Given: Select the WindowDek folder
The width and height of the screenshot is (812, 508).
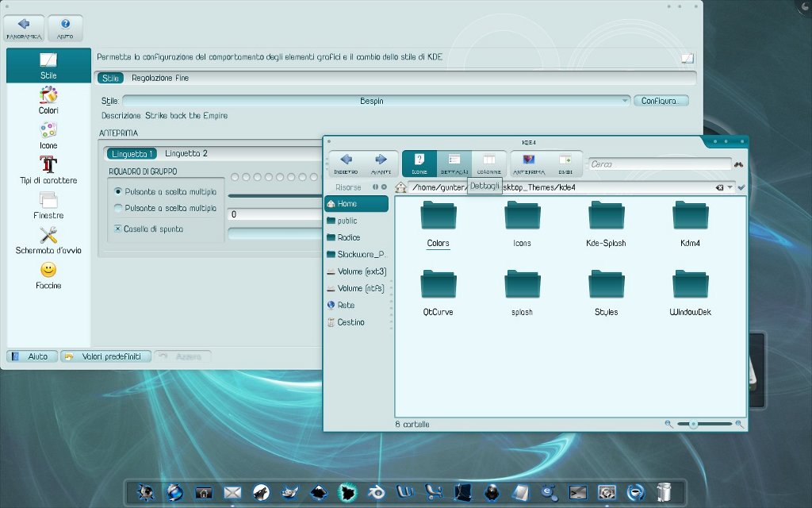Looking at the screenshot, I should pos(691,294).
